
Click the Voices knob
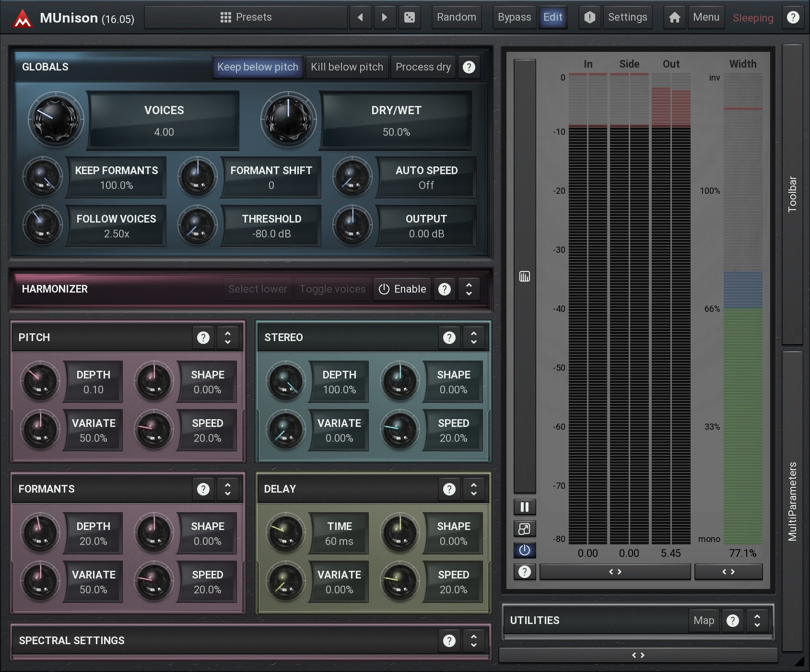point(56,120)
